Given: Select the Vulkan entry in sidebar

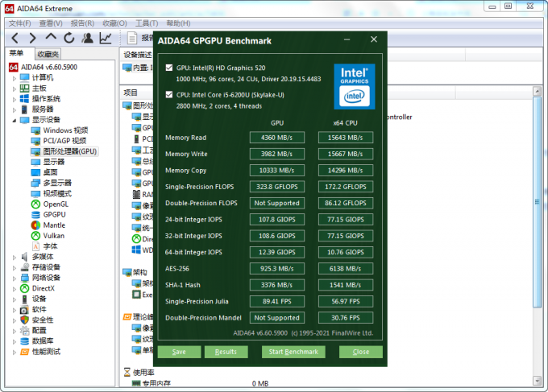Looking at the screenshot, I should coord(54,235).
